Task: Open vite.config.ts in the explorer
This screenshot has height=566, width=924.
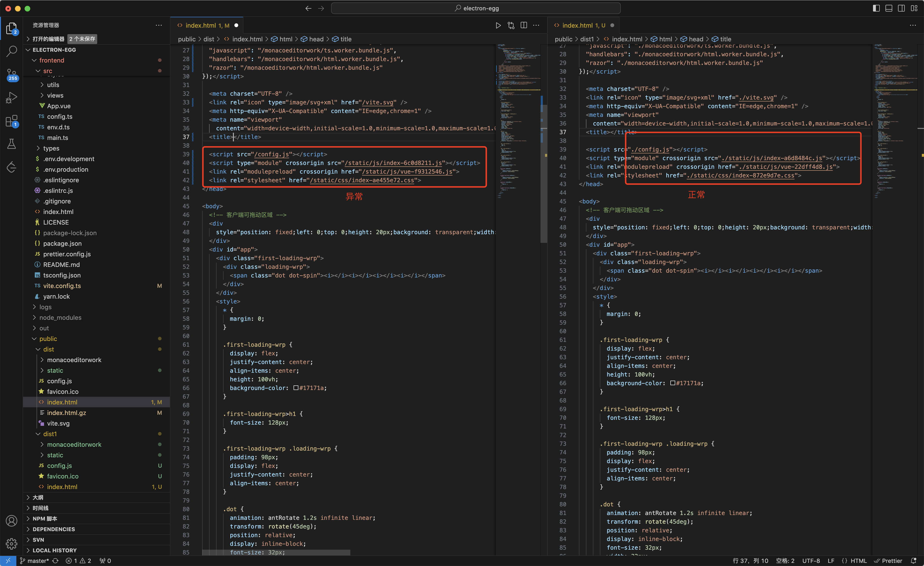Action: [96, 286]
